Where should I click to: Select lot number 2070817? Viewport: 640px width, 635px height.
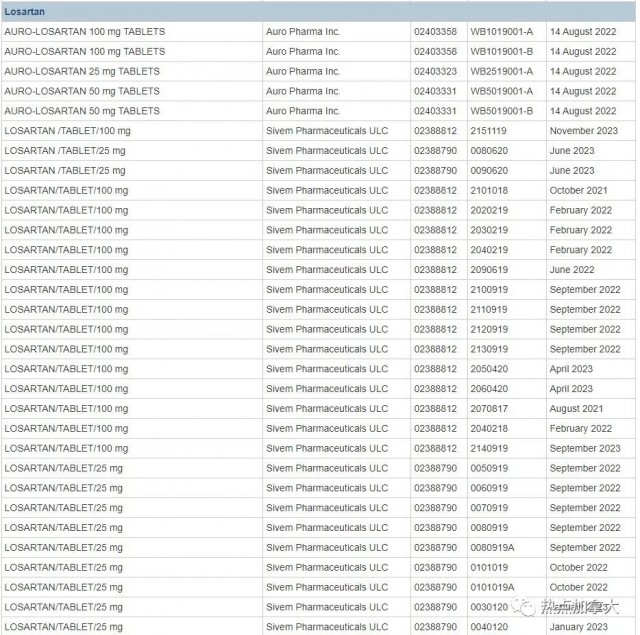[489, 409]
